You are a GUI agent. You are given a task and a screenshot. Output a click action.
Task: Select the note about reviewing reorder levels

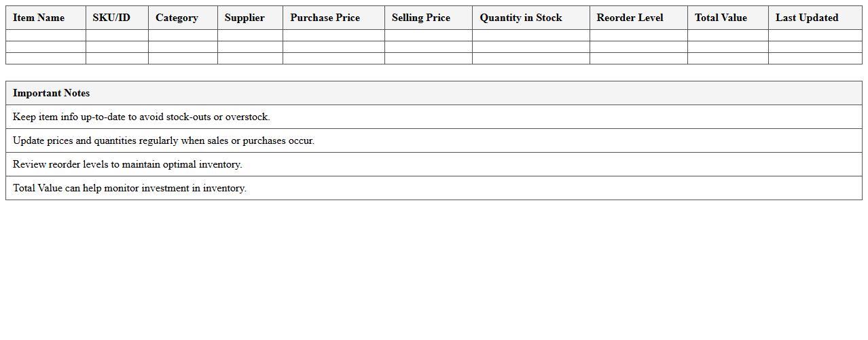pos(127,164)
